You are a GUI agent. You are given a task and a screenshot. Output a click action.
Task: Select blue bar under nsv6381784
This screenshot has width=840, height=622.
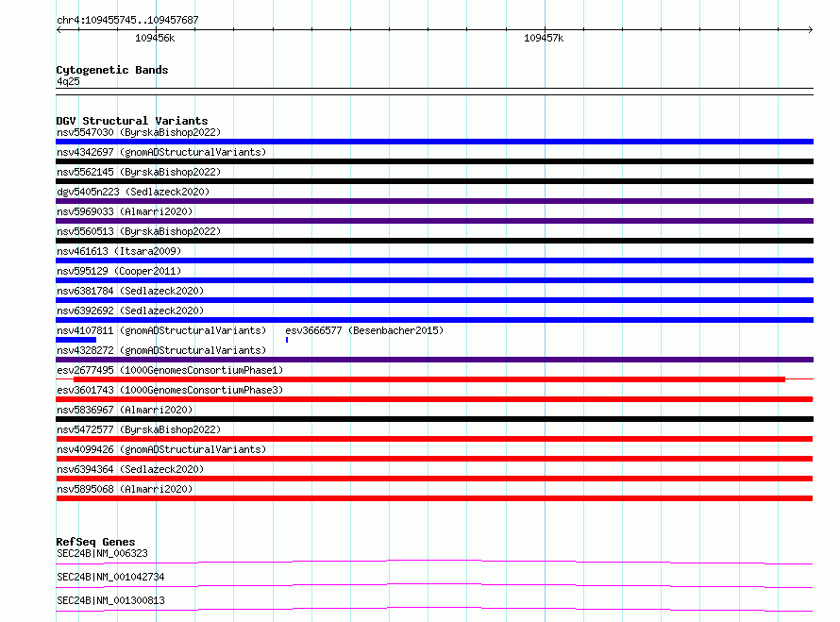pyautogui.click(x=434, y=300)
